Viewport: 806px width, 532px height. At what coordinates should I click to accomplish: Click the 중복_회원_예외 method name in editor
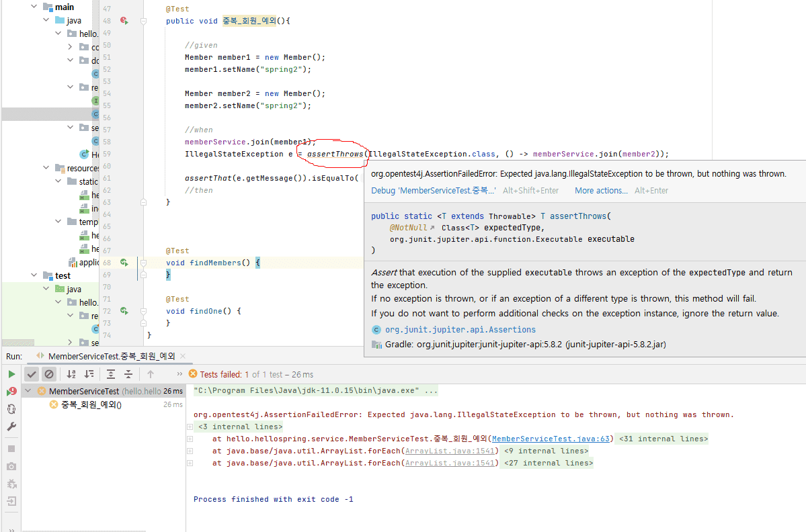pos(249,21)
